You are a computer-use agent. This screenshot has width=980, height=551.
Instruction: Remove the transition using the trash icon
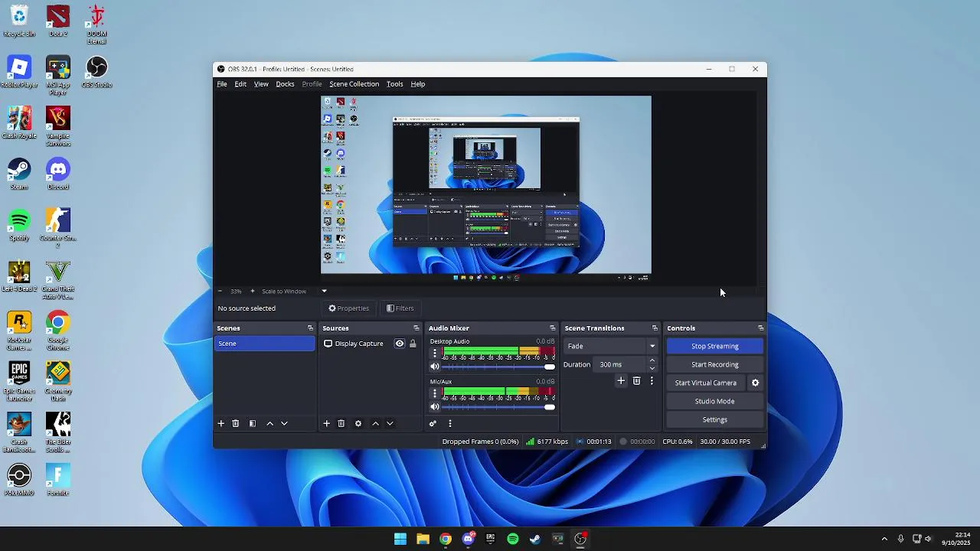(636, 380)
